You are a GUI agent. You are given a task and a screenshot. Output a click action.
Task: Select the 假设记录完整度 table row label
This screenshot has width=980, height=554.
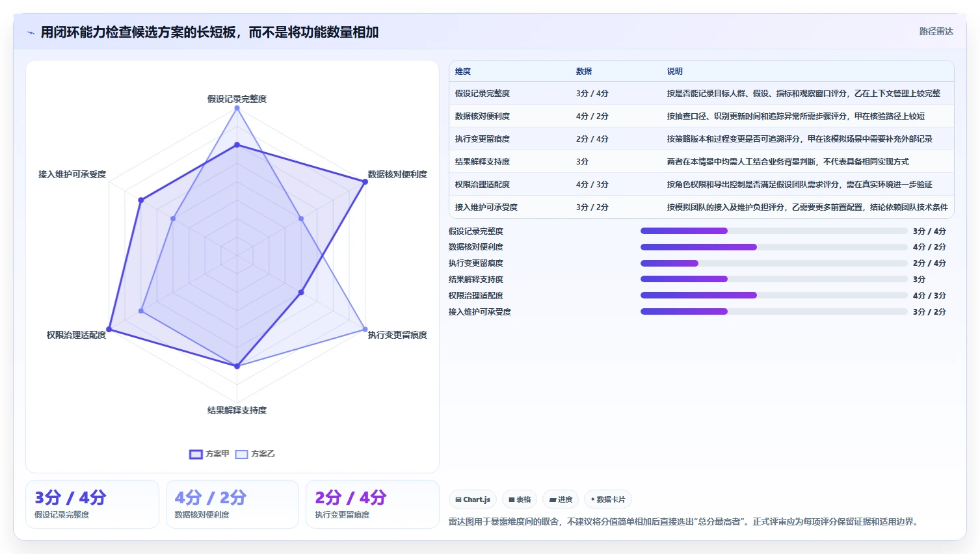coord(483,94)
